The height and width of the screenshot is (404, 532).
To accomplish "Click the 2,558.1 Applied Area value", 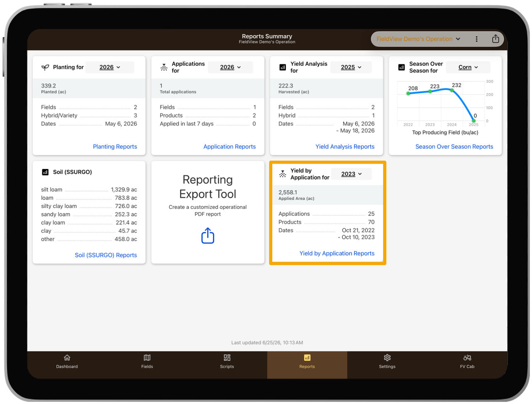I will 288,192.
